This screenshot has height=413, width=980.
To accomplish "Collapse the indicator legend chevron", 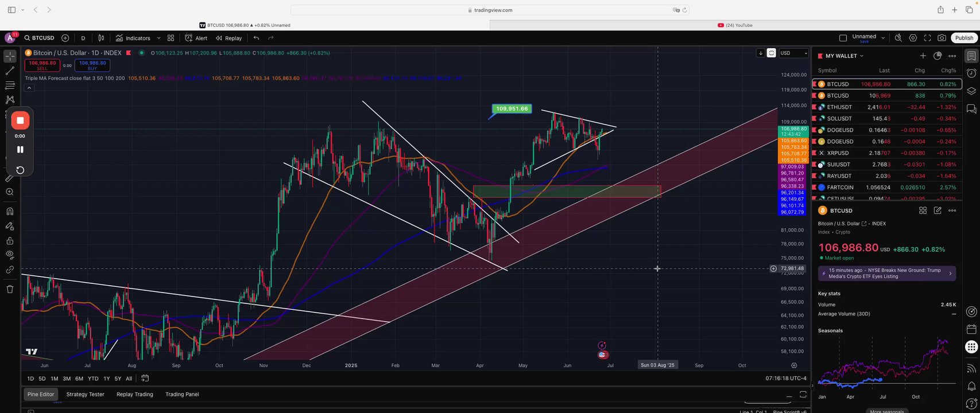I will click(x=29, y=88).
